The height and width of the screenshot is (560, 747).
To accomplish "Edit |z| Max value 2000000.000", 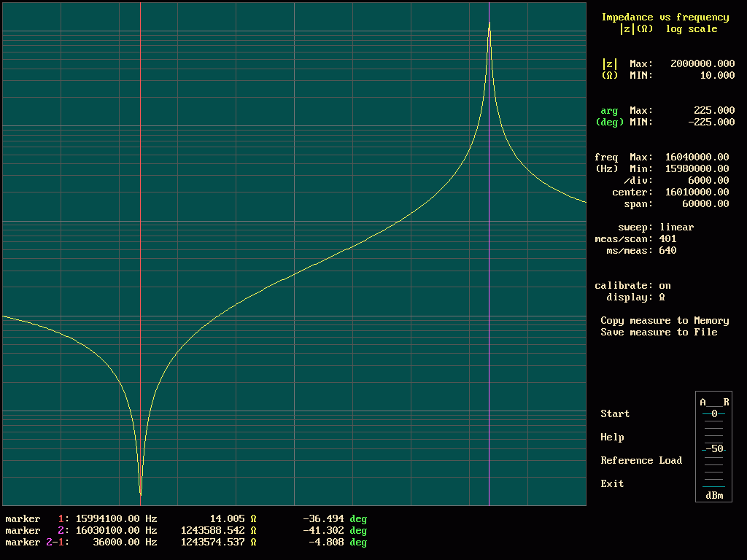I will [x=703, y=63].
